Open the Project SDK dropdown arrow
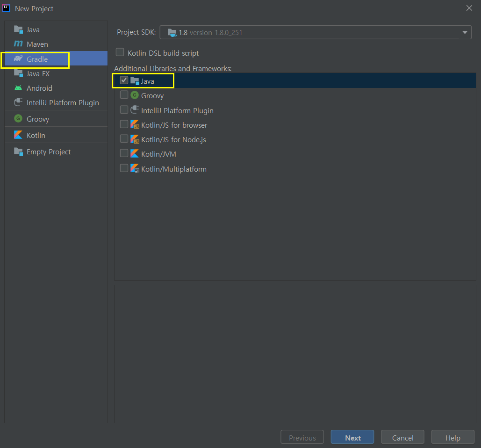Viewport: 481px width, 448px height. (465, 33)
